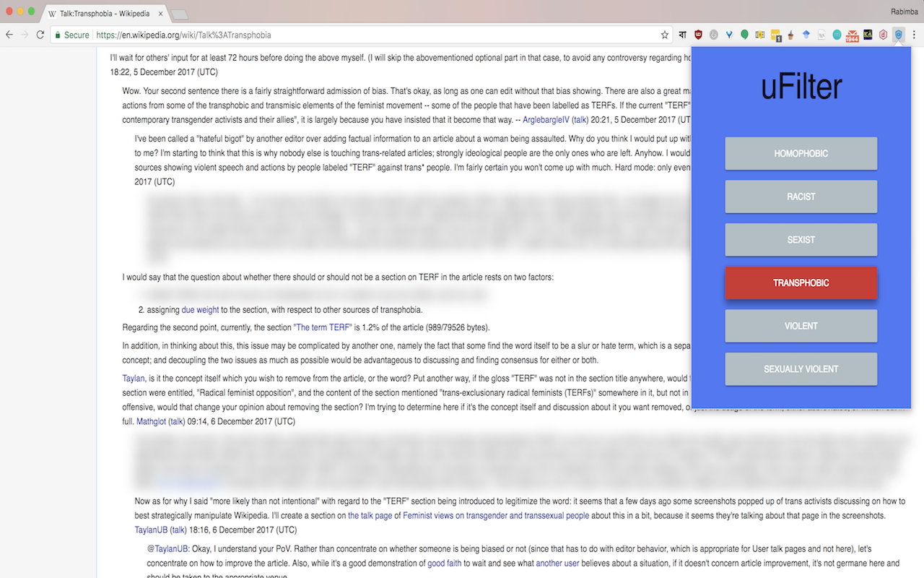
Task: Open the yellow calendar extension with badge 1
Action: tap(776, 35)
